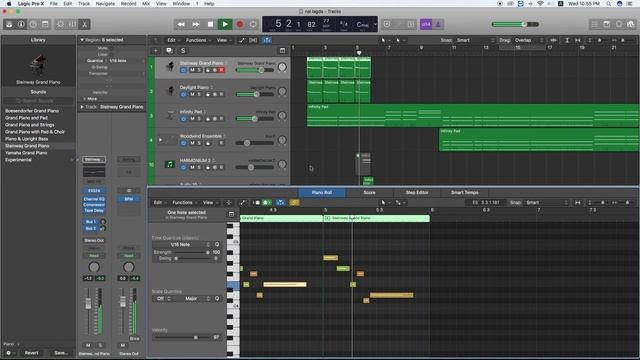Open the Mixer button in control bar
This screenshot has width=640, height=360.
[72, 24]
